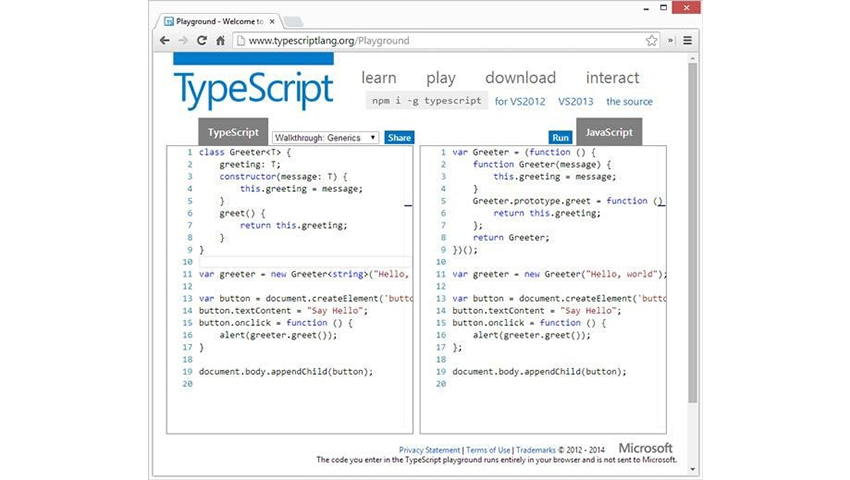Open the interact navigation item
Screen dimensions: 850x480
612,78
